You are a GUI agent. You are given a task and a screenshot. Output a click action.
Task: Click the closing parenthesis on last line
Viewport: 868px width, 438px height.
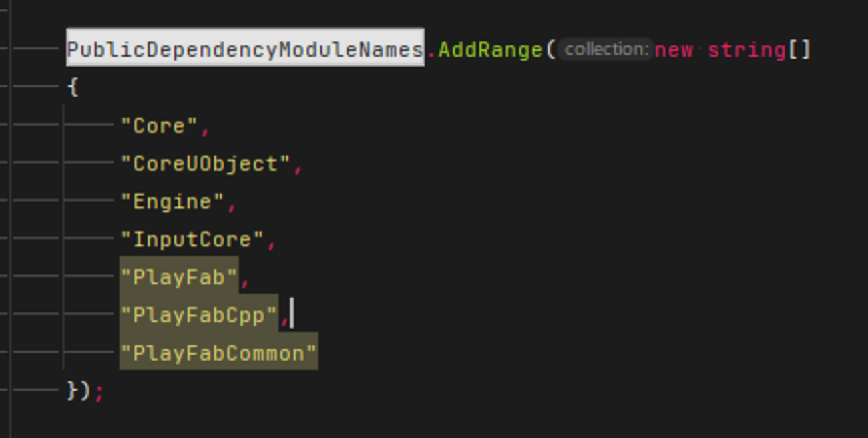point(86,391)
